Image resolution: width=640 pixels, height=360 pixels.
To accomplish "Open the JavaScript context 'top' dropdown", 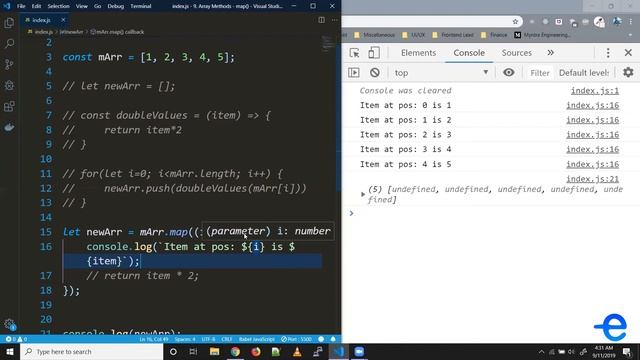I will pyautogui.click(x=441, y=73).
